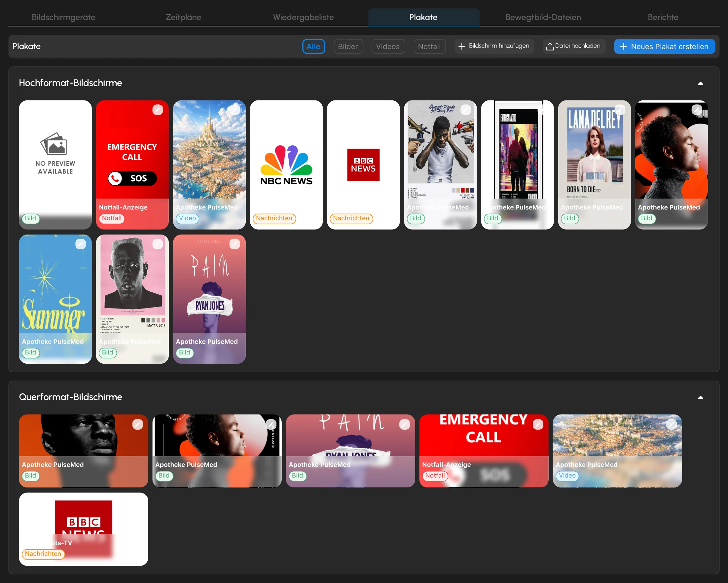The height and width of the screenshot is (583, 728).
Task: Edit the portrait Pain Ryan Jones poster
Action: pos(234,244)
